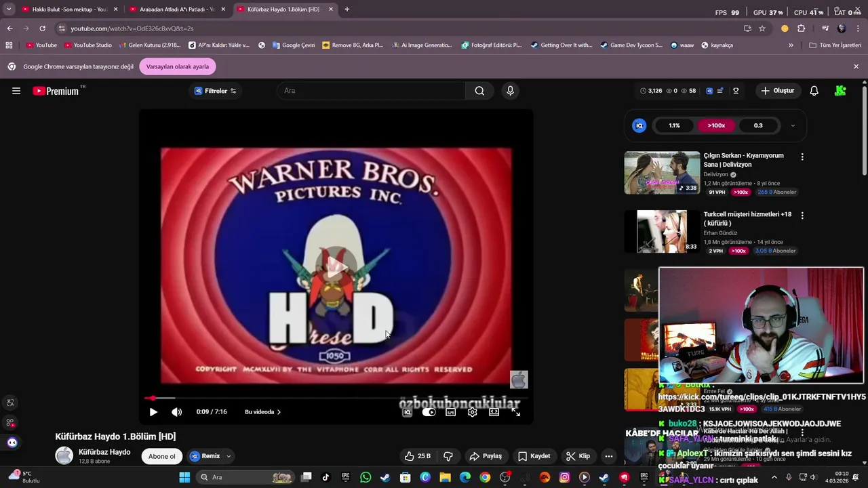Open 'YouTube Studio' bookmark
Screen dimensions: 868x488
[88, 45]
